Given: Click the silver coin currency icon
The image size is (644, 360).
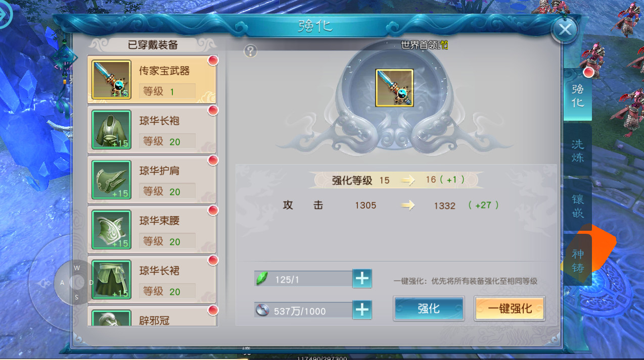Looking at the screenshot, I should [262, 310].
